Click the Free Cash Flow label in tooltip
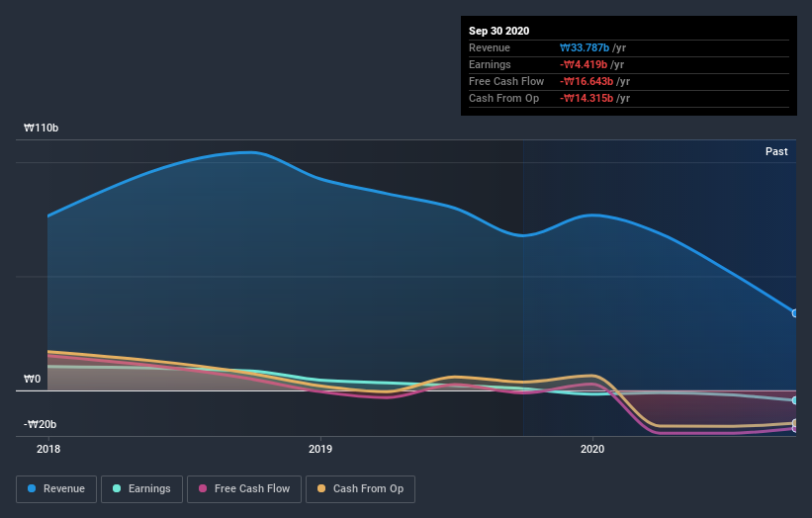This screenshot has height=518, width=812. (506, 81)
